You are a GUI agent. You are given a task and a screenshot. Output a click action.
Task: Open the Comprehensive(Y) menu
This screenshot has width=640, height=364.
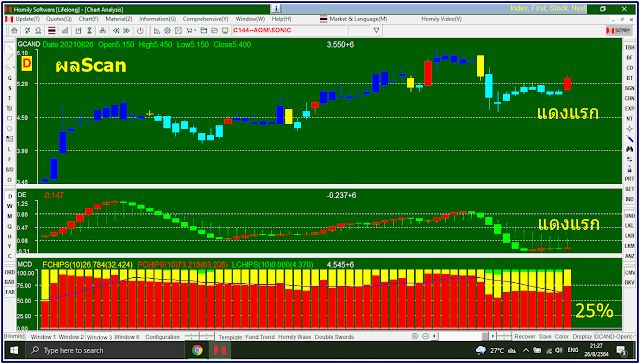tap(206, 19)
